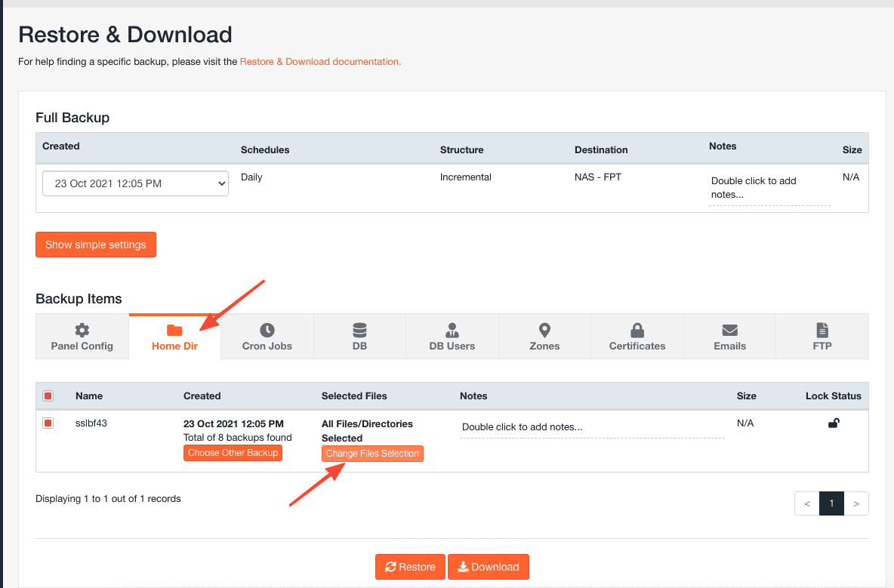The width and height of the screenshot is (894, 588).
Task: Click the Zones map pin icon
Action: click(544, 330)
